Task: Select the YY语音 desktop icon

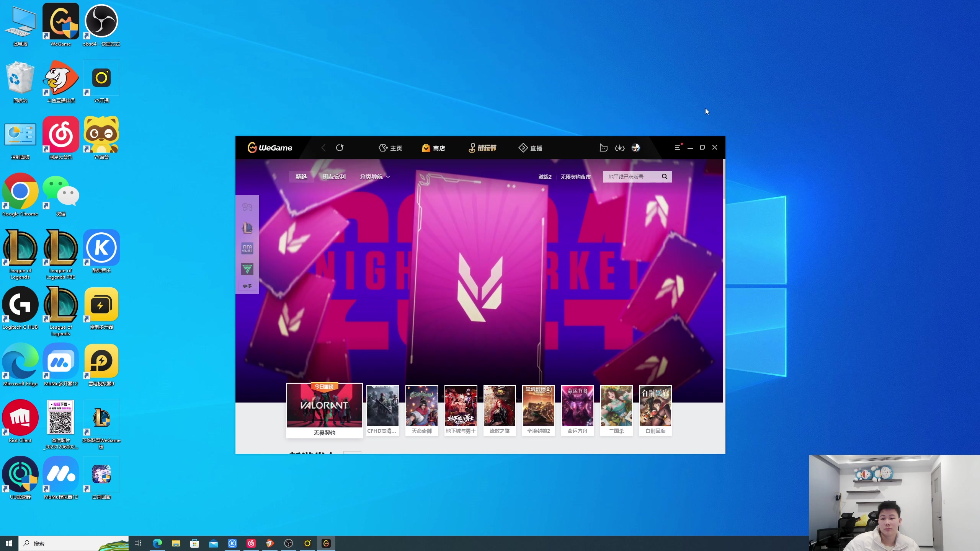Action: click(x=101, y=138)
